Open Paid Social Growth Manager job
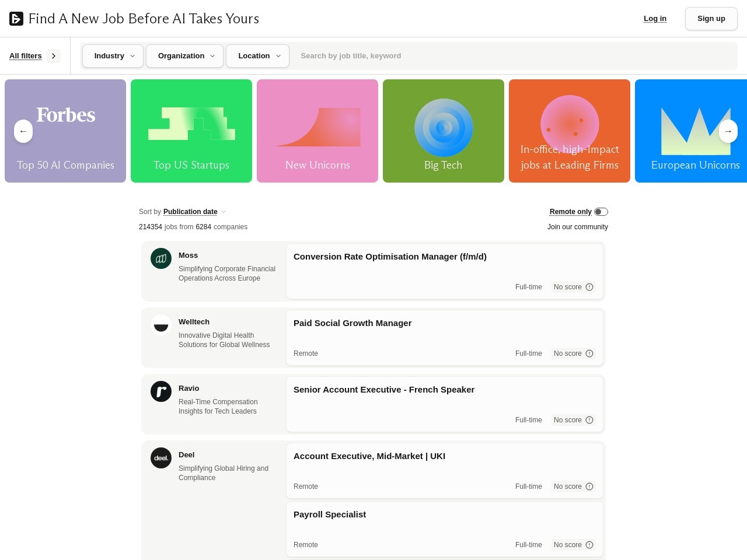The image size is (747, 560). click(445, 338)
